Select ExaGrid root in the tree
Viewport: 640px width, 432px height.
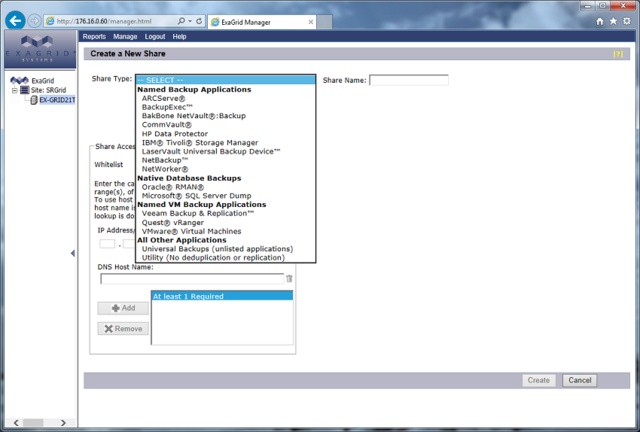point(42,80)
